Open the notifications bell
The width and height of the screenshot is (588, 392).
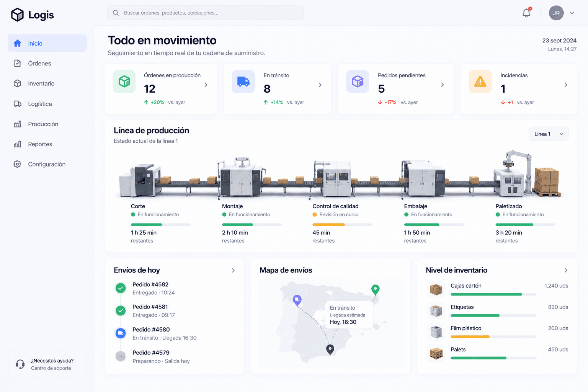[x=527, y=13]
